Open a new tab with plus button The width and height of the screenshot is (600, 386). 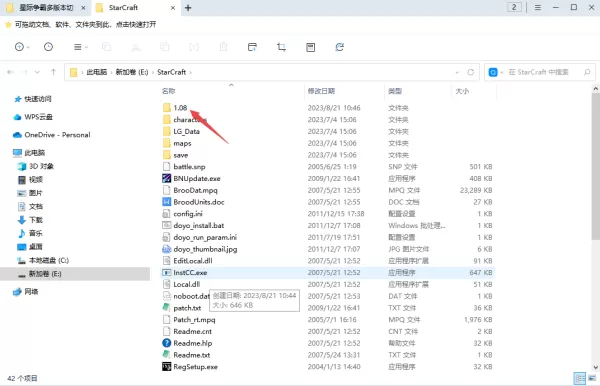pos(188,8)
